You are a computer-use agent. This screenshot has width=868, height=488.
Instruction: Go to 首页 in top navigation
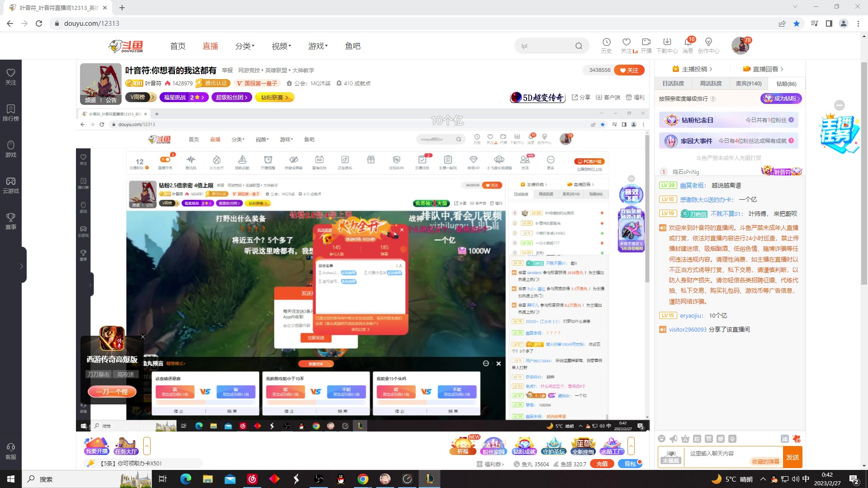[178, 46]
